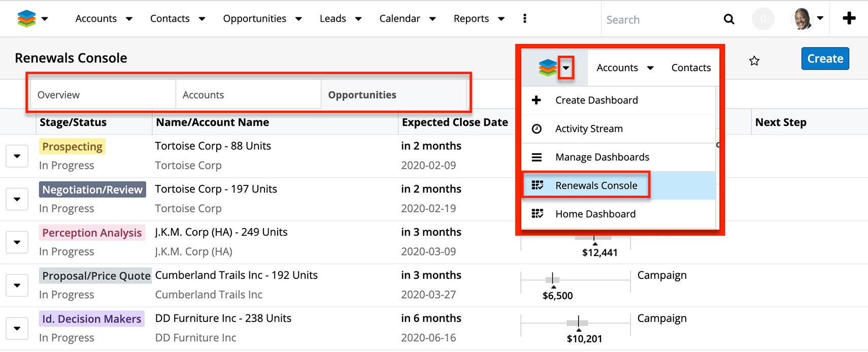868x352 pixels.
Task: Open the three-dot more modules menu
Action: (524, 19)
